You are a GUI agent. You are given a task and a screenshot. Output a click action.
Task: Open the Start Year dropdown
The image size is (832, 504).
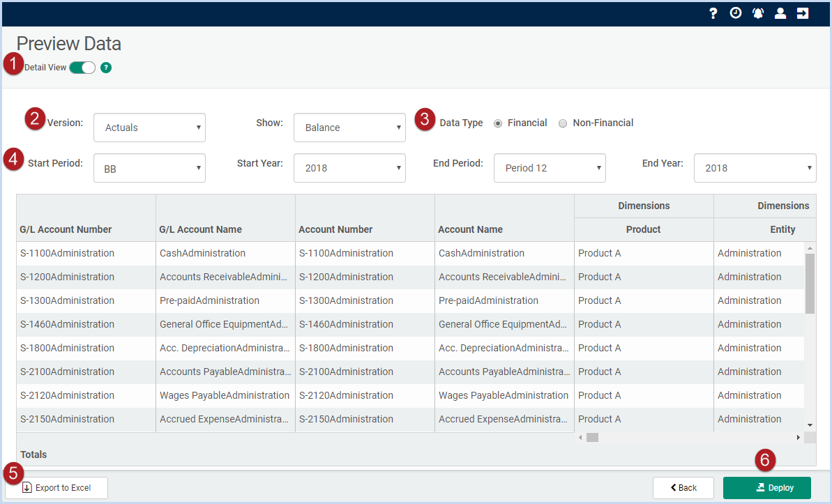(349, 168)
